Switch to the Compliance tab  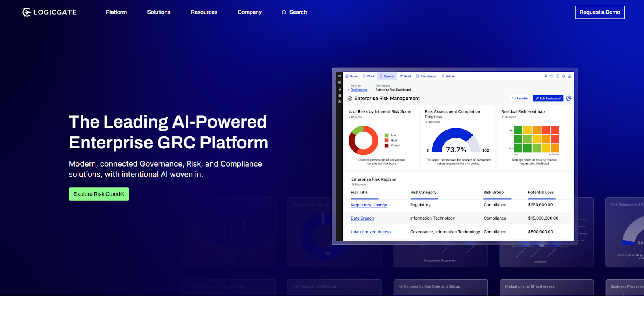tap(426, 76)
